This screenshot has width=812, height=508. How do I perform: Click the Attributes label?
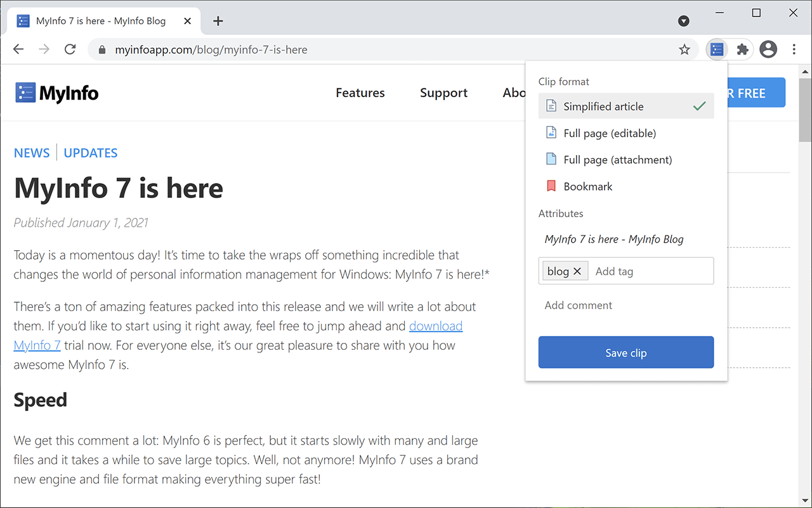point(561,213)
